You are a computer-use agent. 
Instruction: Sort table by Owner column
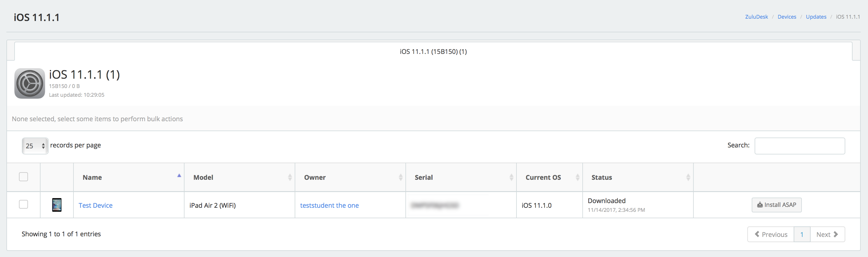point(350,177)
